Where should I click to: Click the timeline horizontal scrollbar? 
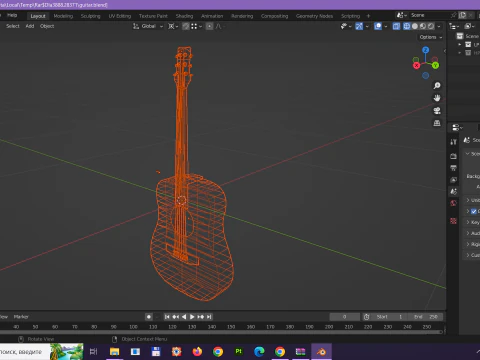(x=221, y=332)
